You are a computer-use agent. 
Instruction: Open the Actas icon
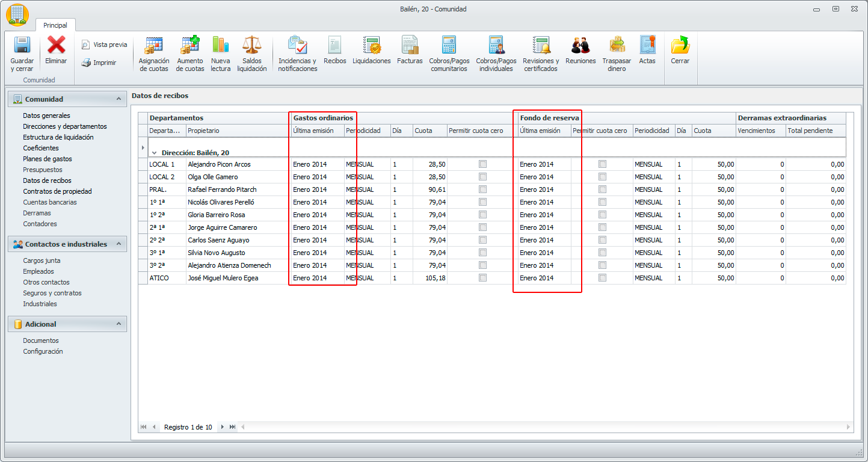pyautogui.click(x=647, y=45)
